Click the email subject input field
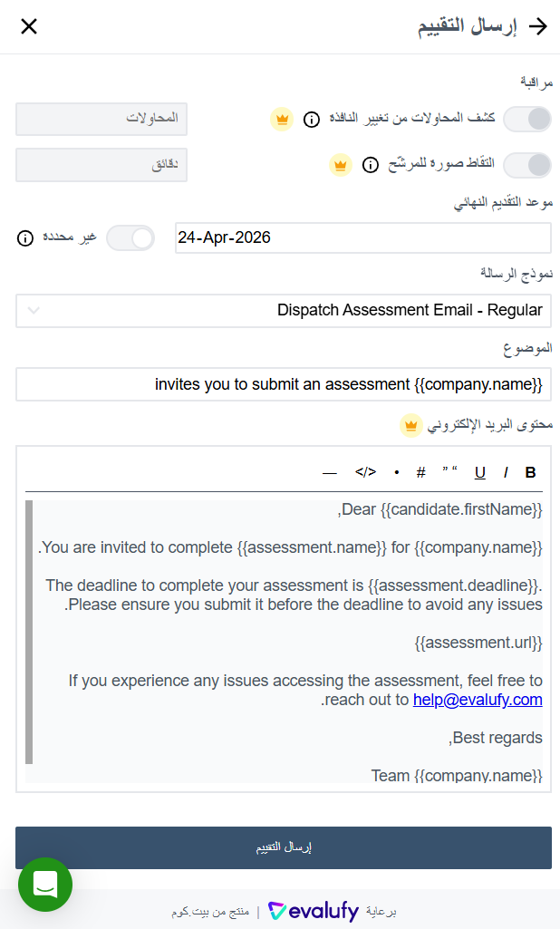560x929 pixels. (284, 384)
